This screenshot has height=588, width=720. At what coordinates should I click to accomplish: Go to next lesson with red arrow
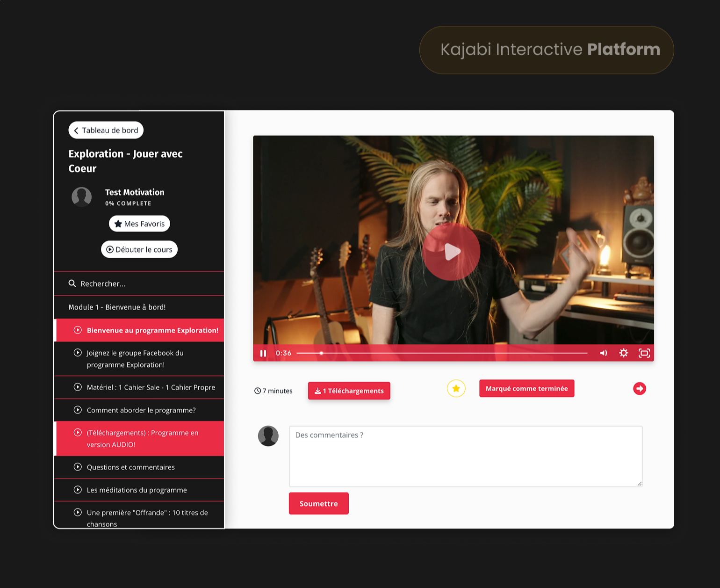pyautogui.click(x=640, y=389)
